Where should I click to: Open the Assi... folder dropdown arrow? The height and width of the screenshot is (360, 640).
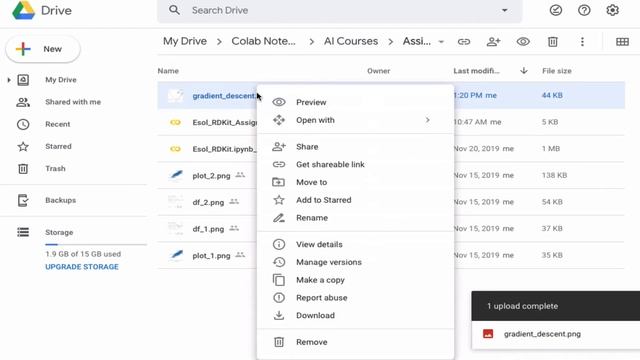click(441, 42)
